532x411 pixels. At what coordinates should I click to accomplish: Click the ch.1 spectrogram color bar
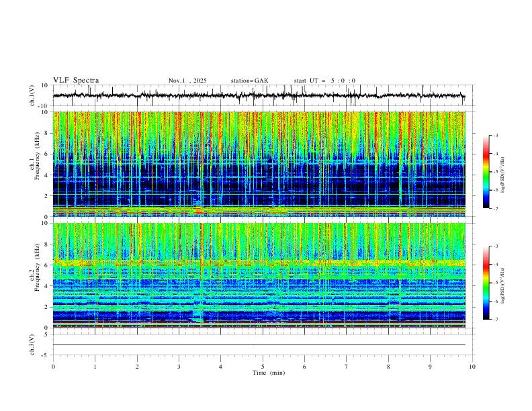[x=486, y=172]
